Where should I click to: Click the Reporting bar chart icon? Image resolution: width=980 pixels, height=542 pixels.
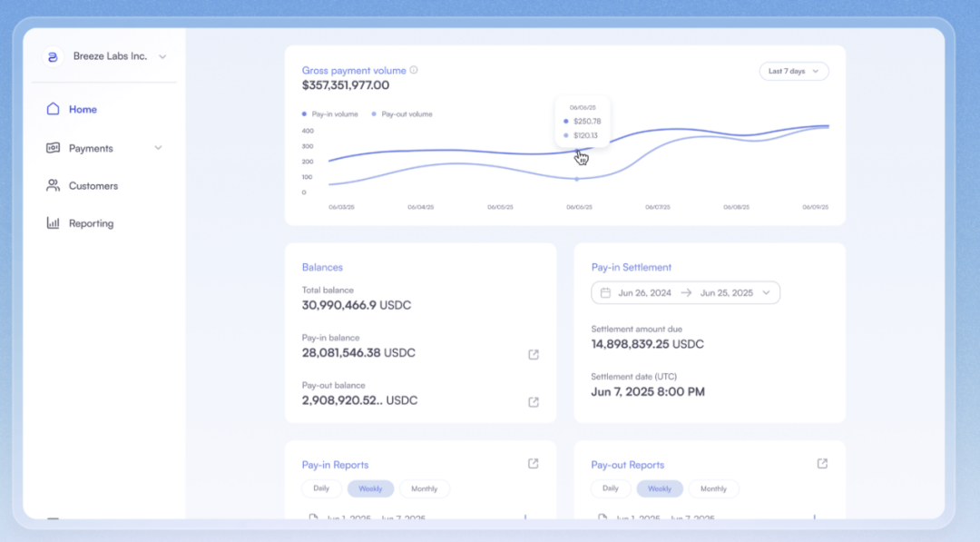[54, 223]
